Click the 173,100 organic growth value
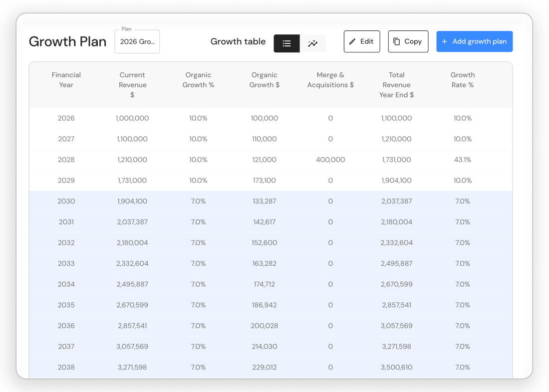The width and height of the screenshot is (549, 392). [x=265, y=181]
